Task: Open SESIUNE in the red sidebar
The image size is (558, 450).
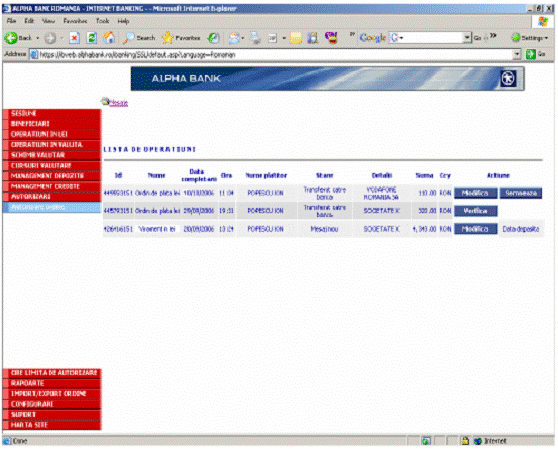Action: (52, 113)
